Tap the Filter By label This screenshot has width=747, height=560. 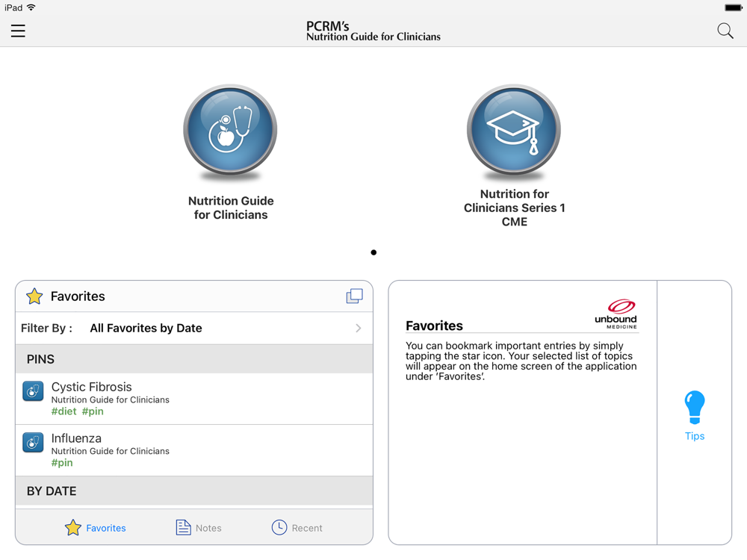pyautogui.click(x=46, y=328)
